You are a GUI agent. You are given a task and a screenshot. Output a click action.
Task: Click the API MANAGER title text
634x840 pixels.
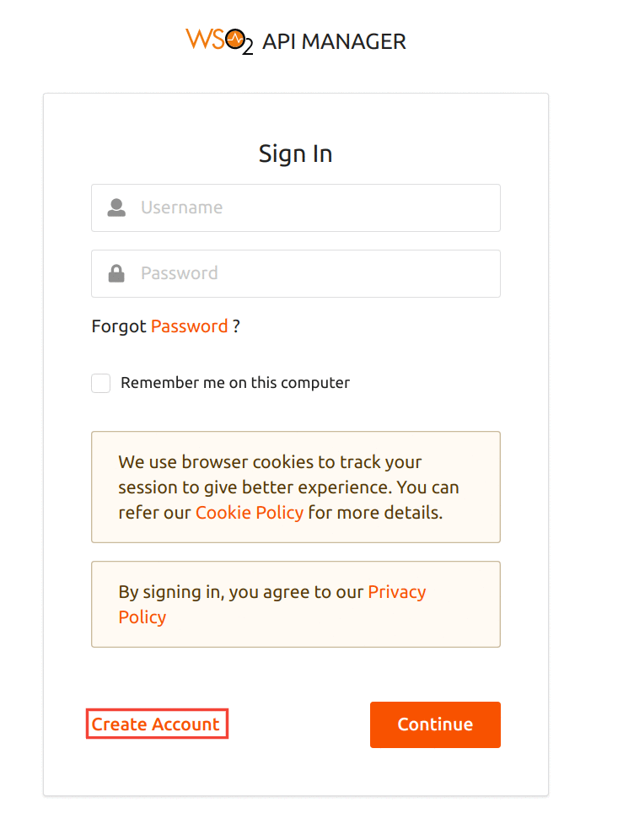click(334, 42)
